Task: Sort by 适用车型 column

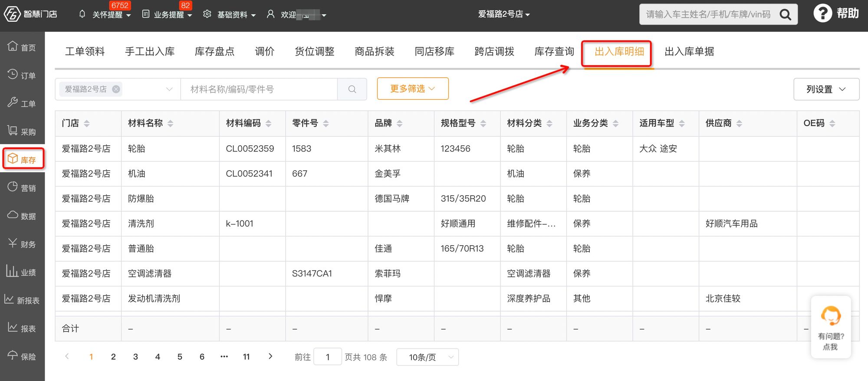Action: (682, 123)
